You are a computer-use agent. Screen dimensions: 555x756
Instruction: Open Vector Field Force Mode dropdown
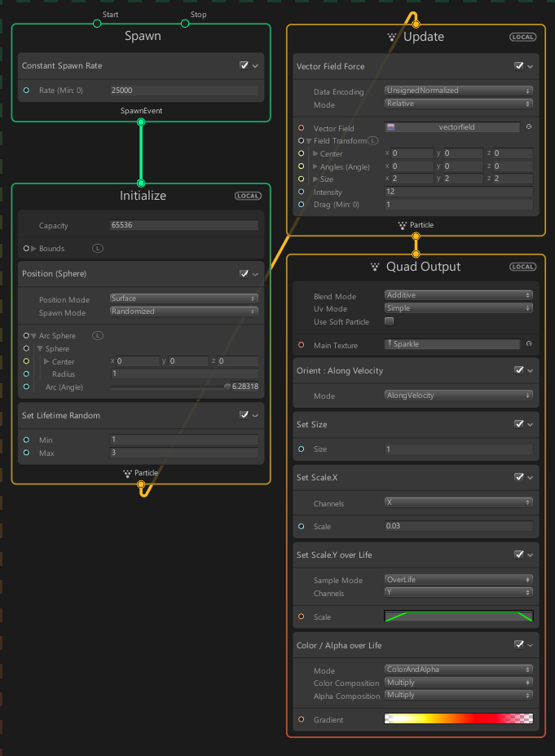click(459, 104)
